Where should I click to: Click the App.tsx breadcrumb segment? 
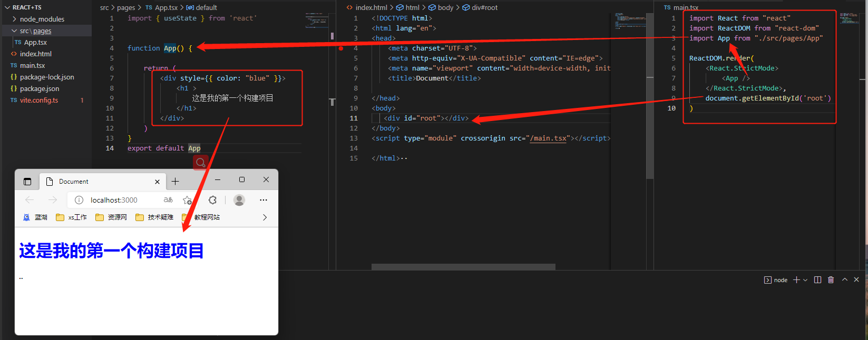coord(161,7)
